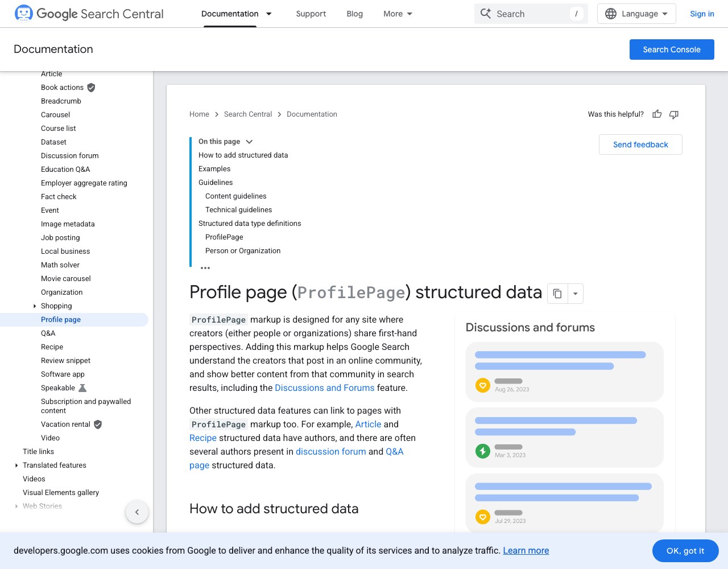Viewport: 728px width, 569px height.
Task: Open Math solver in sidebar
Action: [60, 265]
